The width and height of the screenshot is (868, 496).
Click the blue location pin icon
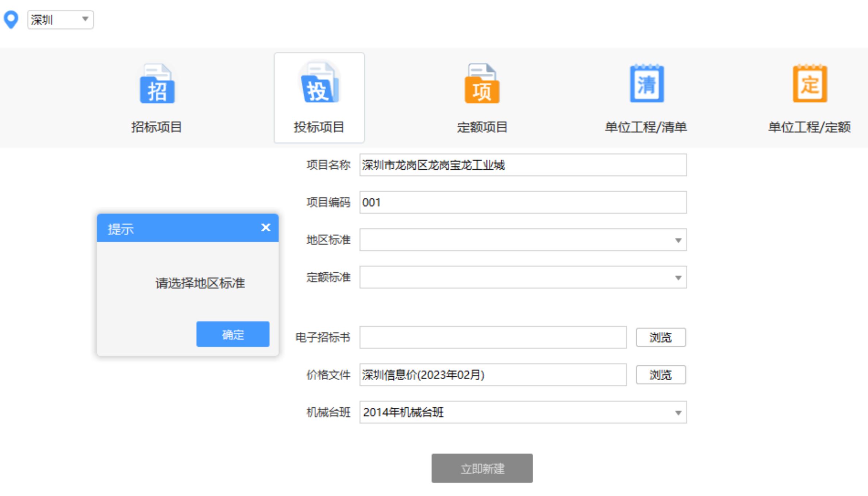[11, 19]
